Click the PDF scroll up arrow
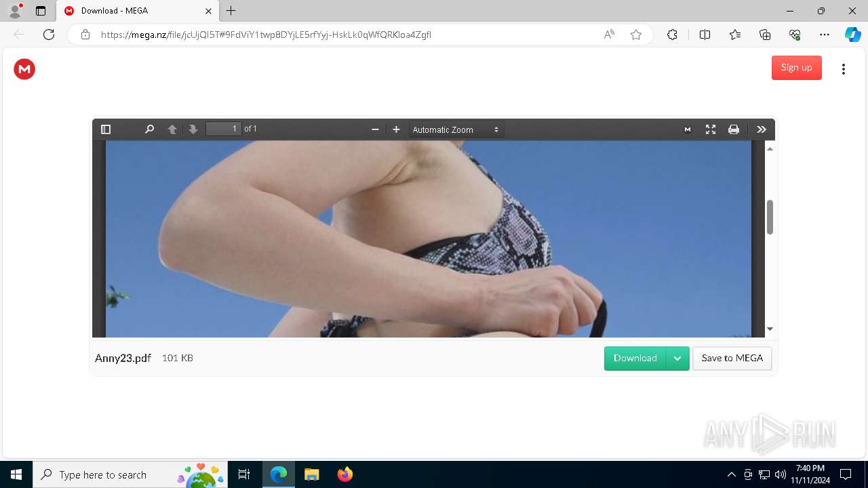The width and height of the screenshot is (868, 488). pyautogui.click(x=770, y=148)
